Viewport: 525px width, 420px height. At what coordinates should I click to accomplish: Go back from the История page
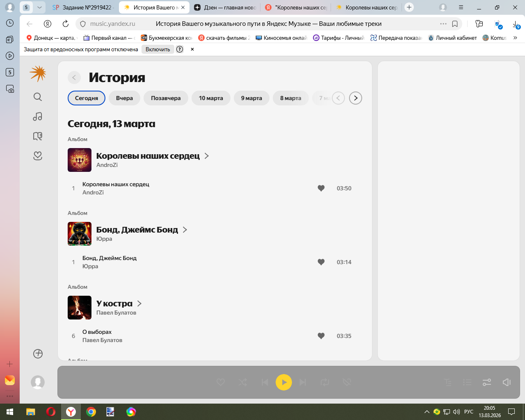click(x=74, y=78)
